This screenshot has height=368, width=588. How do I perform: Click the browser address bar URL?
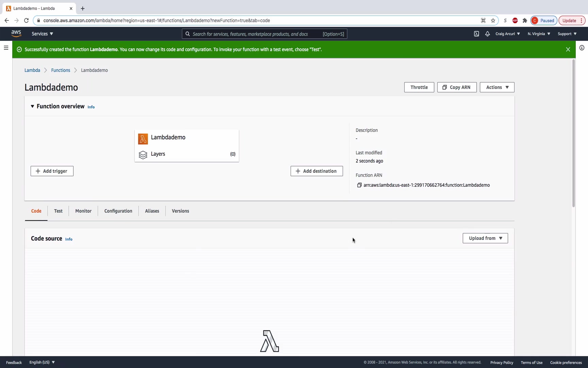point(157,20)
